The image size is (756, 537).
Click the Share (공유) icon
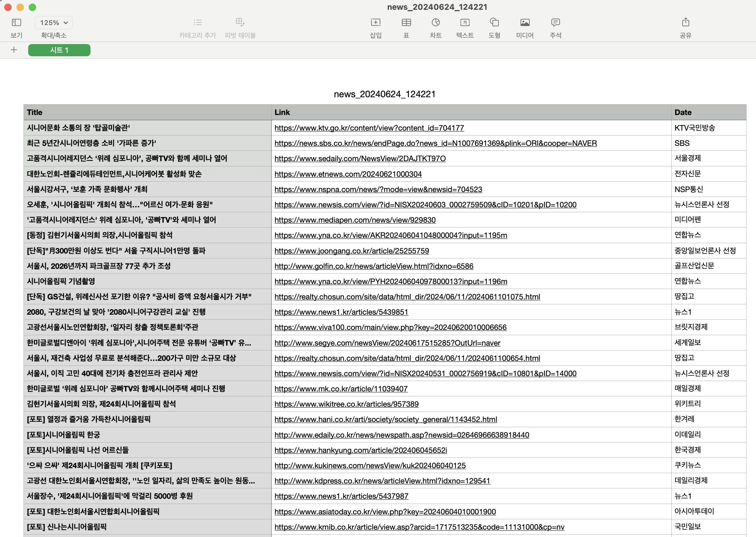point(685,23)
